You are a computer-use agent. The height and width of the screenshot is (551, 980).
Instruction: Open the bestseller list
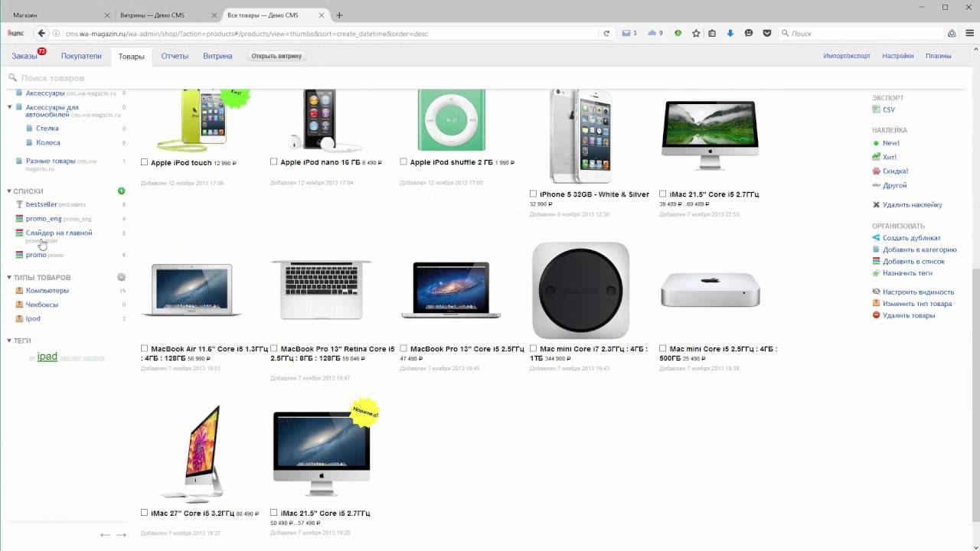point(41,204)
